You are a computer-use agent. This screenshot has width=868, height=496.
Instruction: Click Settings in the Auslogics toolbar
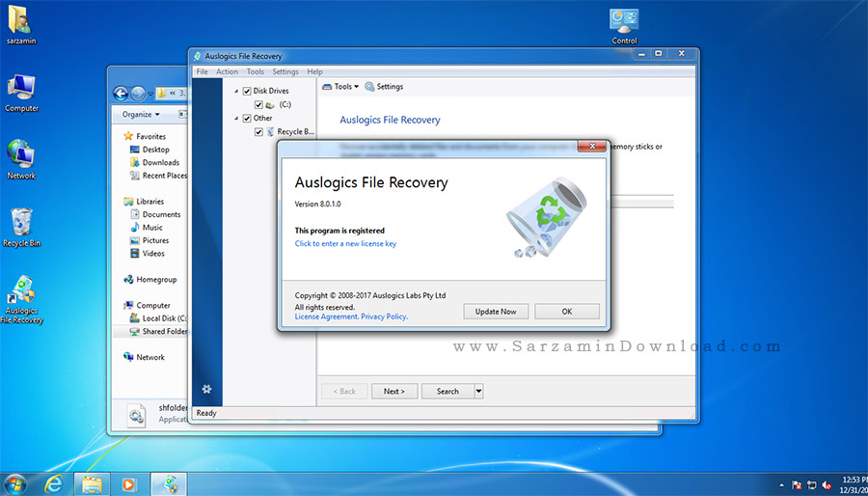click(x=384, y=86)
